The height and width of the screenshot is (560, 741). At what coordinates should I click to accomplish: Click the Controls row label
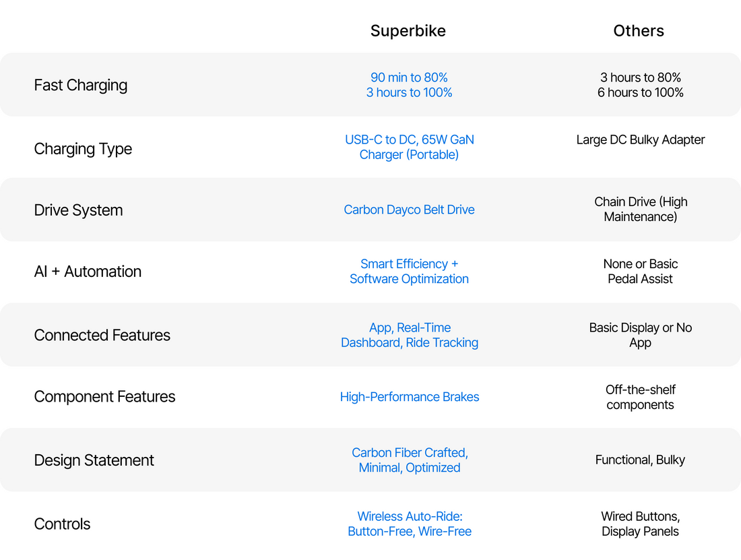(x=62, y=524)
